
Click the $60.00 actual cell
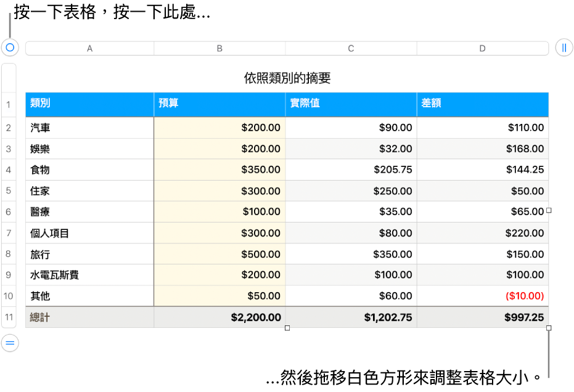[x=351, y=296]
